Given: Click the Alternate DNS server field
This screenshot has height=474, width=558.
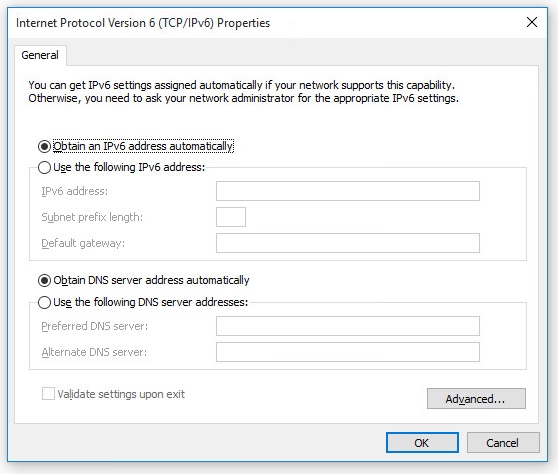Looking at the screenshot, I should (x=348, y=352).
